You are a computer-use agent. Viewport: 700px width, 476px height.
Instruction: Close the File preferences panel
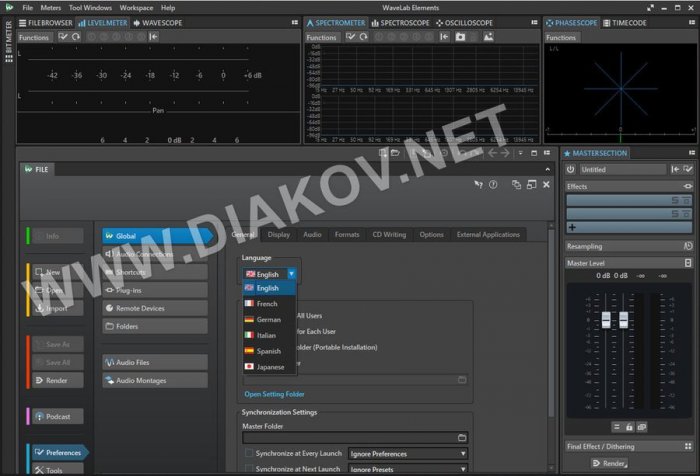(546, 184)
